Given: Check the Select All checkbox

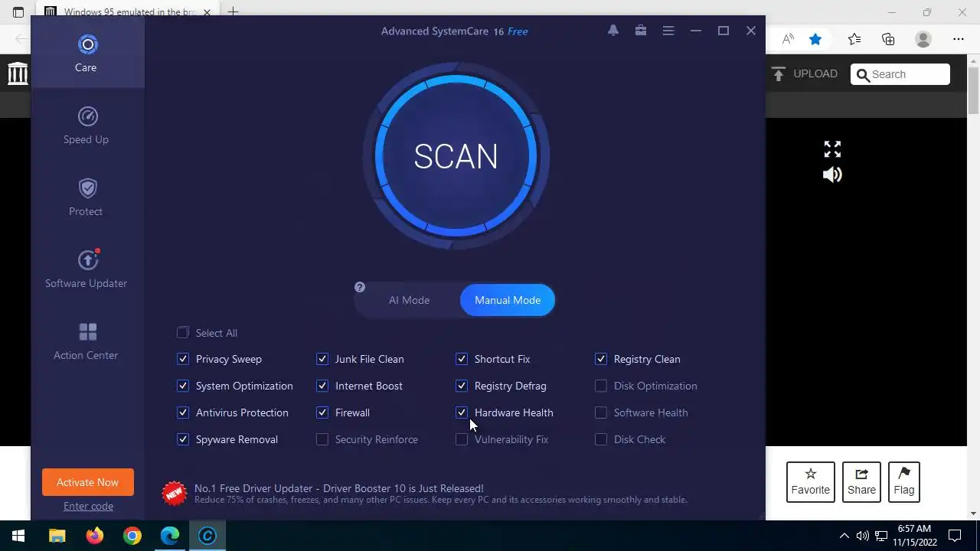Looking at the screenshot, I should click(183, 332).
